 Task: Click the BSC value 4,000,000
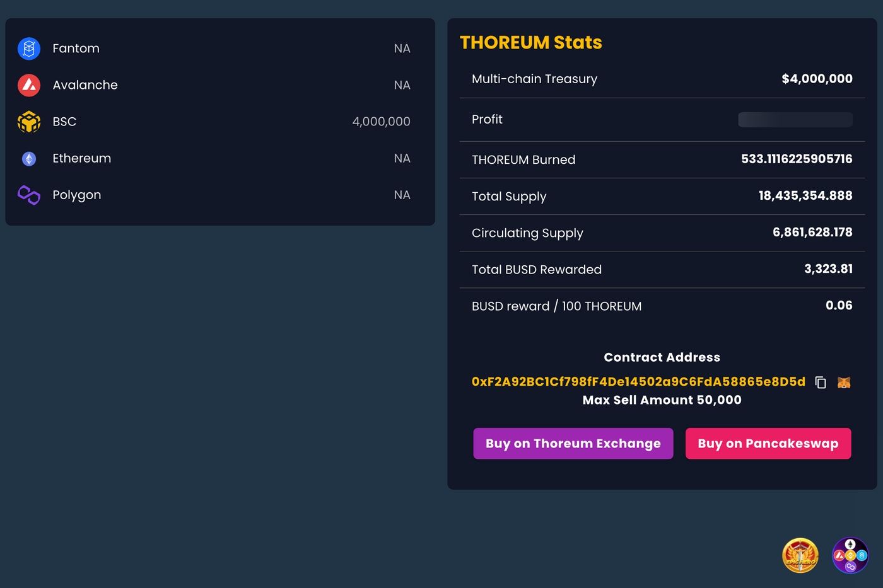[382, 122]
